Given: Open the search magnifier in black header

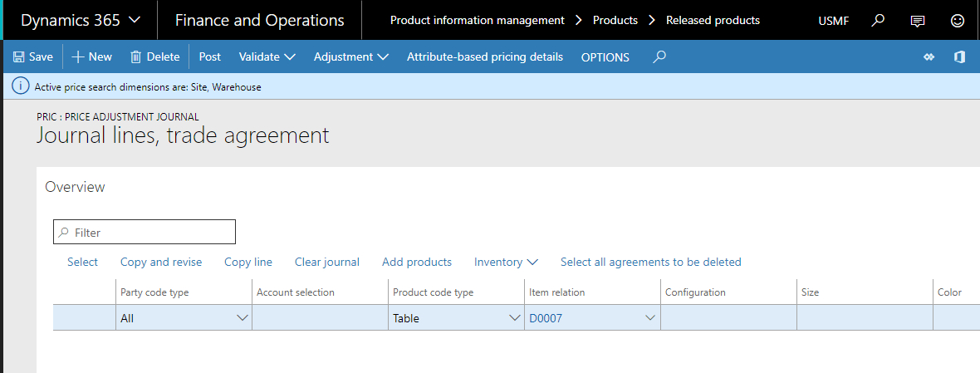Looking at the screenshot, I should point(878,20).
